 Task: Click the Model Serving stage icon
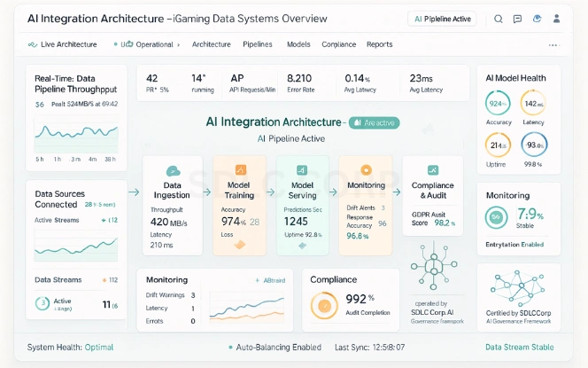[x=300, y=170]
